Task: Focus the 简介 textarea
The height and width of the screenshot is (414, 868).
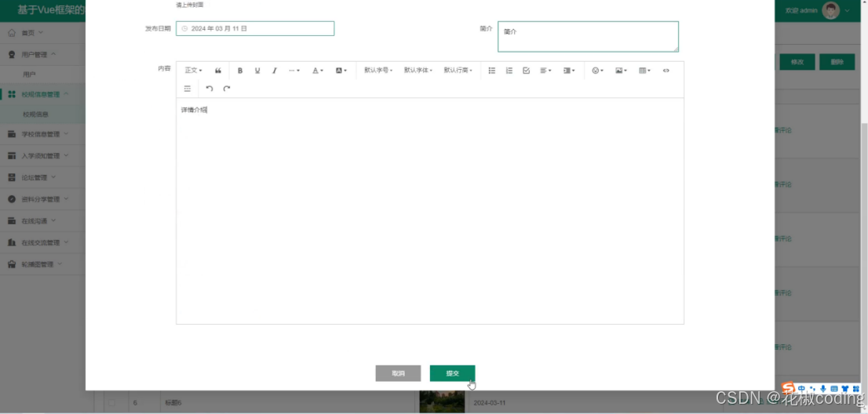Action: 588,37
